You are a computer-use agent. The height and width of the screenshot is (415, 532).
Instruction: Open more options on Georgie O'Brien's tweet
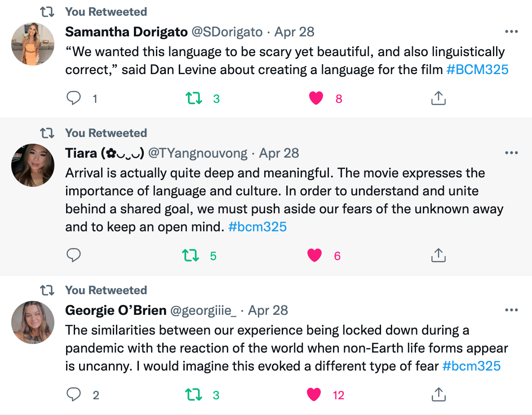(512, 310)
